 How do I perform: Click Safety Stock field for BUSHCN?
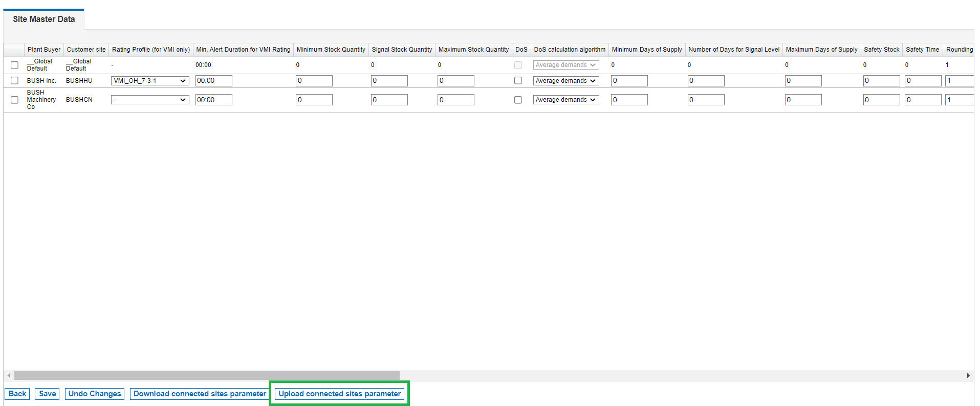tap(882, 100)
